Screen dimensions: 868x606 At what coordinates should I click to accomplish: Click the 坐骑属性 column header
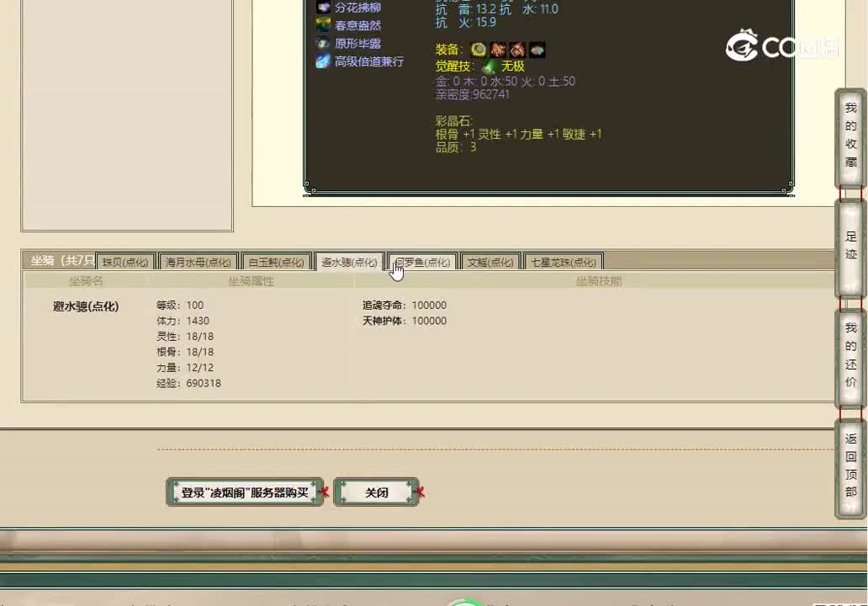(251, 281)
